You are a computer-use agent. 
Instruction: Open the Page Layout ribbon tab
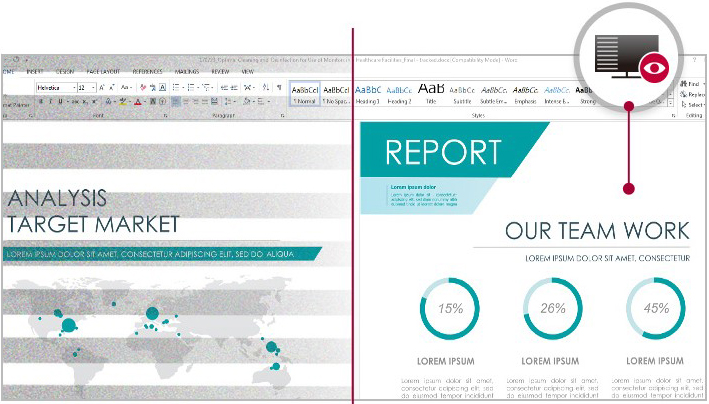pos(103,72)
